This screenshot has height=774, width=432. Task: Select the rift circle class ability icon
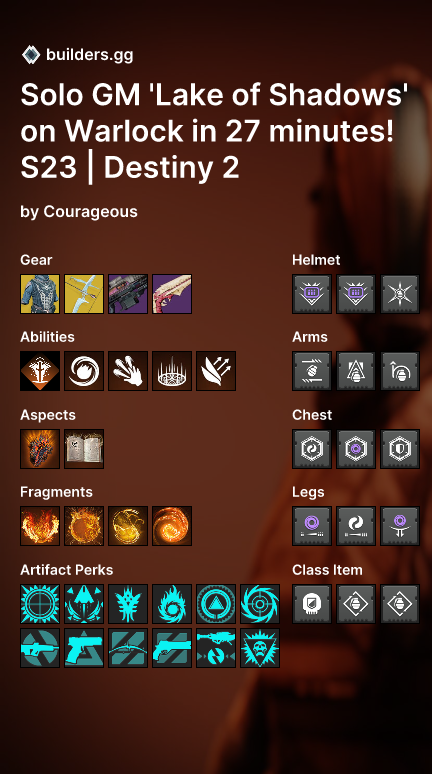(x=172, y=371)
